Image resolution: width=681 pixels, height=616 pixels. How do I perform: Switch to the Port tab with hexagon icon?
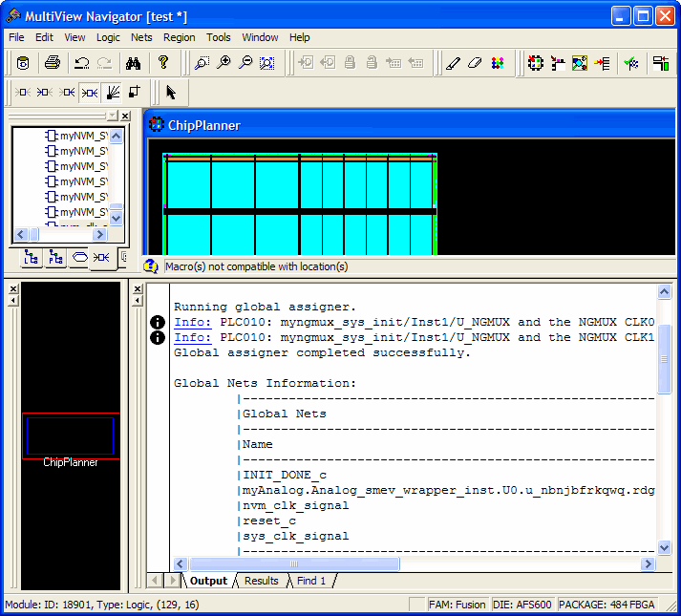coord(80,257)
